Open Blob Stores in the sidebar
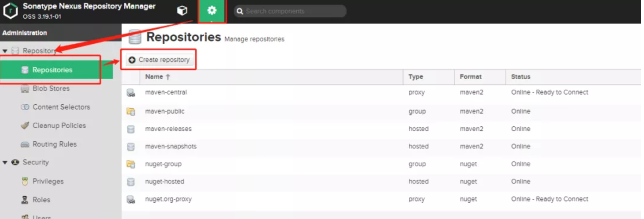The width and height of the screenshot is (644, 219). pos(51,88)
